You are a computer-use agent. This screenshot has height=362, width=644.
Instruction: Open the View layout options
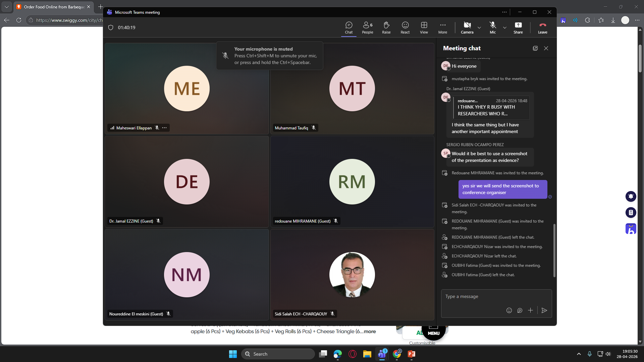pyautogui.click(x=424, y=27)
